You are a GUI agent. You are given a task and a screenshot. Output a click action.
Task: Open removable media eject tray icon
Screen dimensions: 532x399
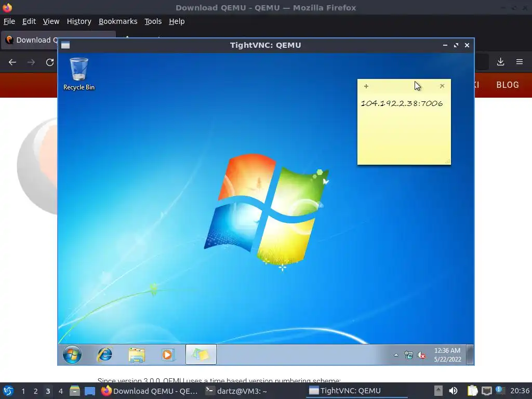pos(438,391)
